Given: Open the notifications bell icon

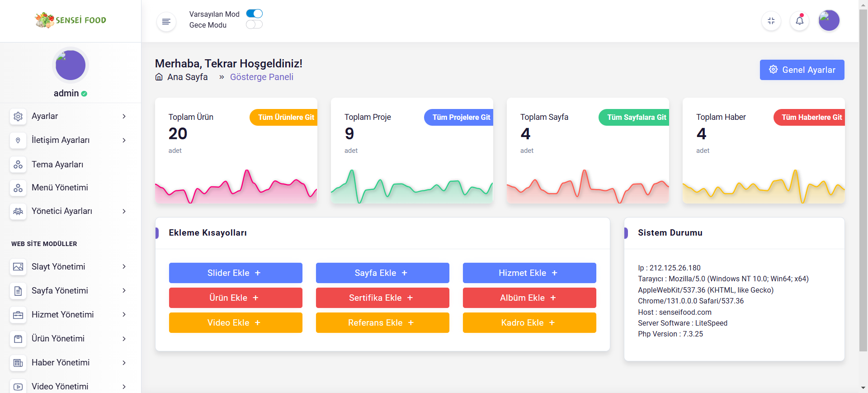Looking at the screenshot, I should click(x=799, y=21).
